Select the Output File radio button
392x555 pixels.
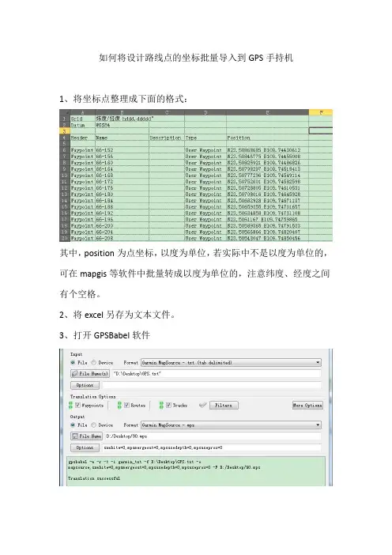[x=73, y=425]
